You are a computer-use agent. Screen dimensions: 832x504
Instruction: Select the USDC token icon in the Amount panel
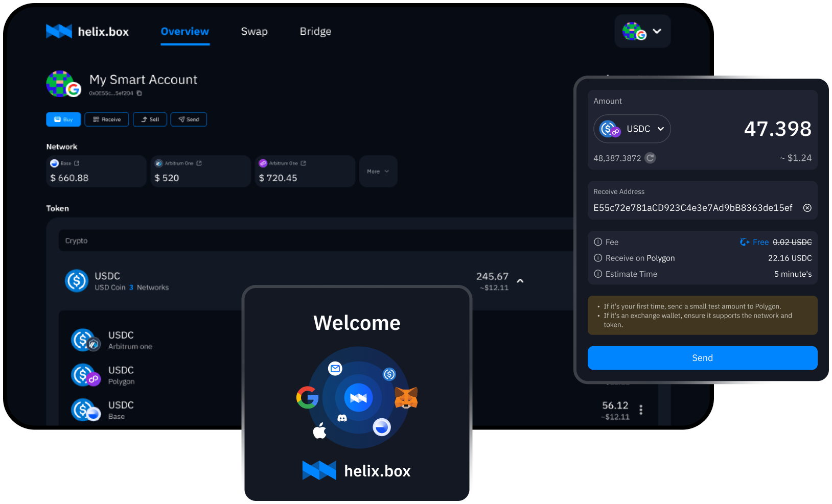[x=608, y=129]
